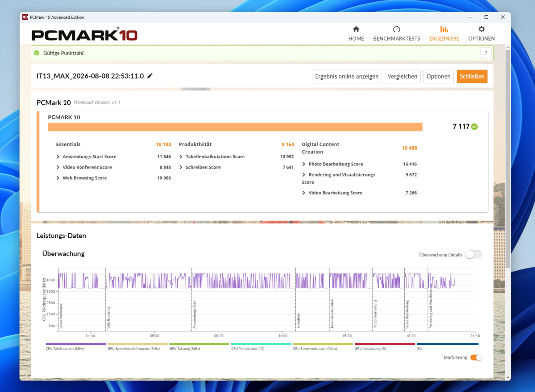Image resolution: width=535 pixels, height=392 pixels.
Task: Expand Video Konferenz Score details
Action: 58,167
